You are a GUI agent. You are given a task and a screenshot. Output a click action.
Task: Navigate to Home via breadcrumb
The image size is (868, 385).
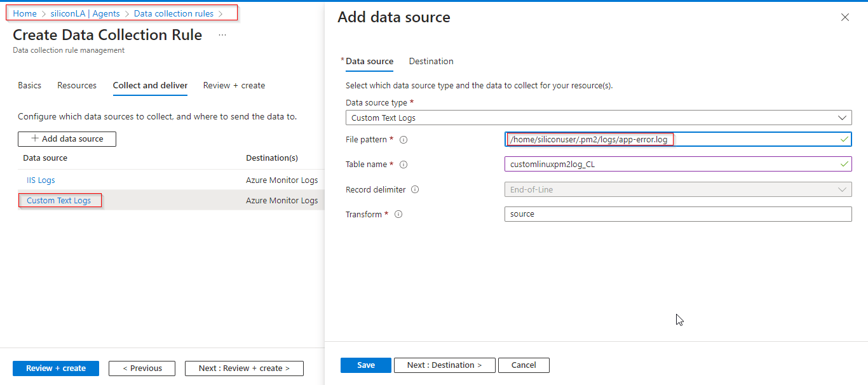[x=24, y=13]
